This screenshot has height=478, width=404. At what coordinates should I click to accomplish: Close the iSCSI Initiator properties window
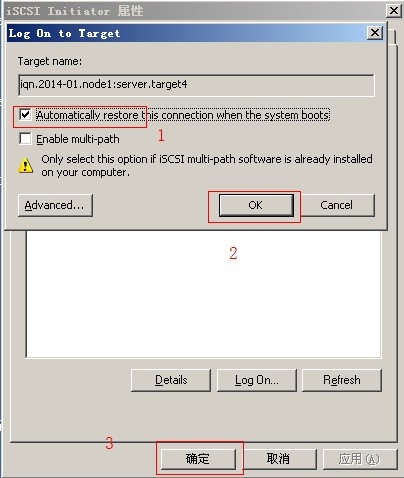click(394, 11)
